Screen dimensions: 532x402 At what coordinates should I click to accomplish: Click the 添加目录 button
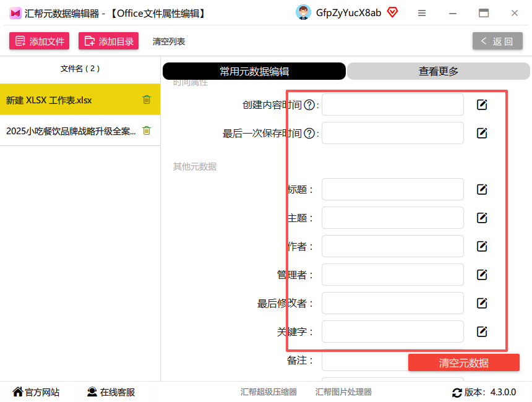[x=109, y=41]
